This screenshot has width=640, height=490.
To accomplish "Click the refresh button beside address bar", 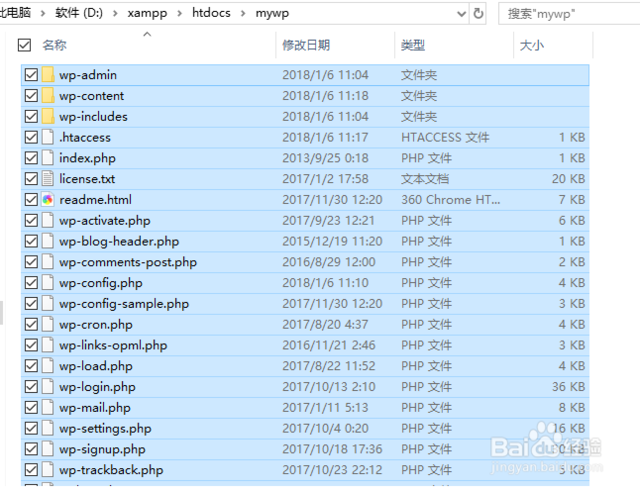I will pos(478,13).
